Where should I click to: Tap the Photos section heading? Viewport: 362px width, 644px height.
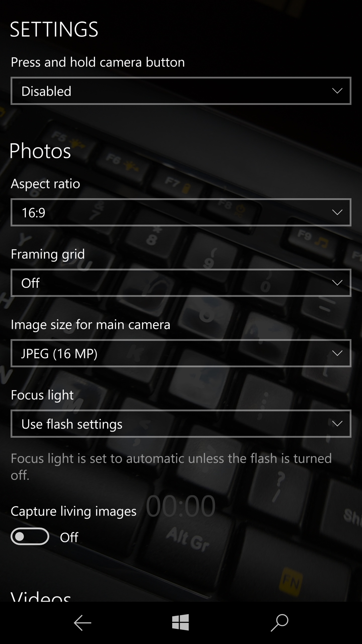40,151
